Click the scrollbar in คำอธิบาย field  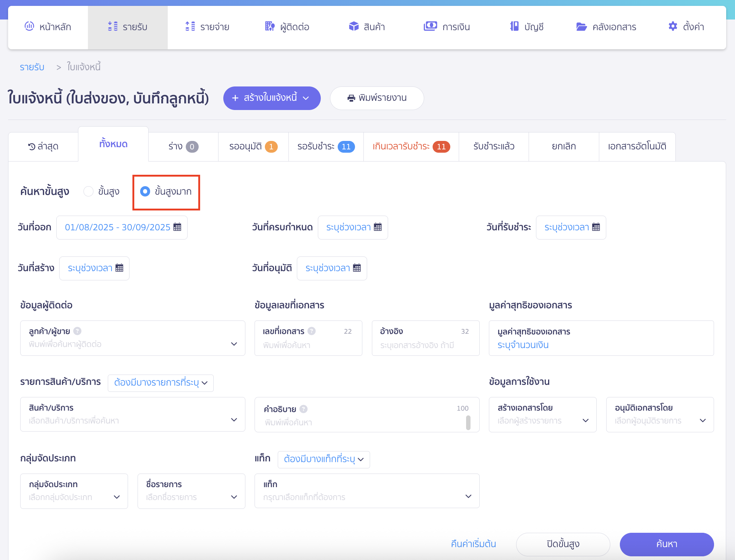pos(468,422)
